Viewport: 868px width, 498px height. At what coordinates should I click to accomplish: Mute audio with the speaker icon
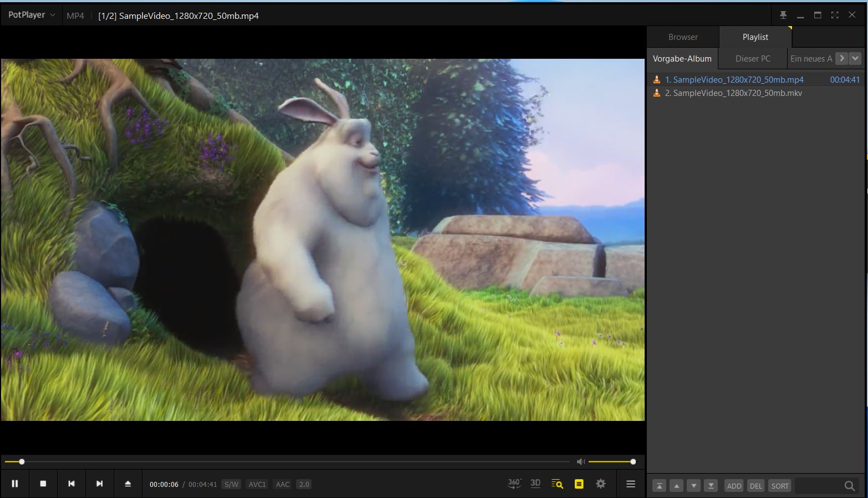[580, 461]
